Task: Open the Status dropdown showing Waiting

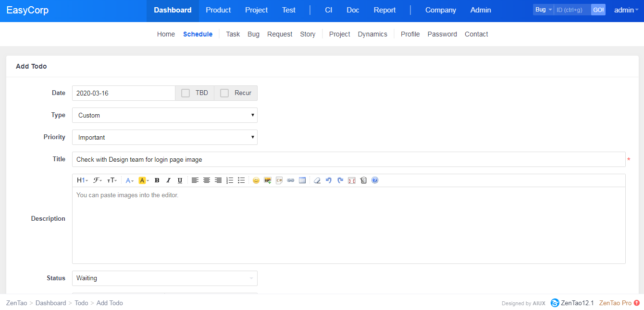Action: click(x=164, y=278)
